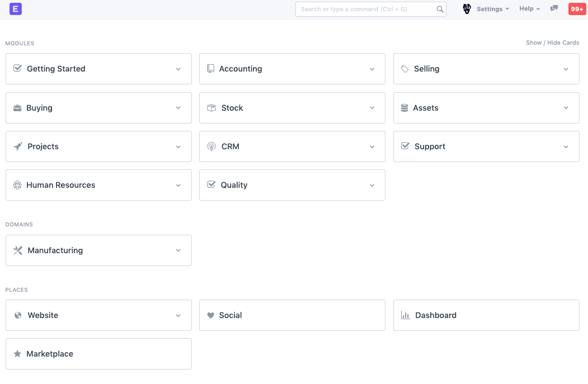Click the magnifier search icon
The height and width of the screenshot is (384, 588).
coord(440,9)
